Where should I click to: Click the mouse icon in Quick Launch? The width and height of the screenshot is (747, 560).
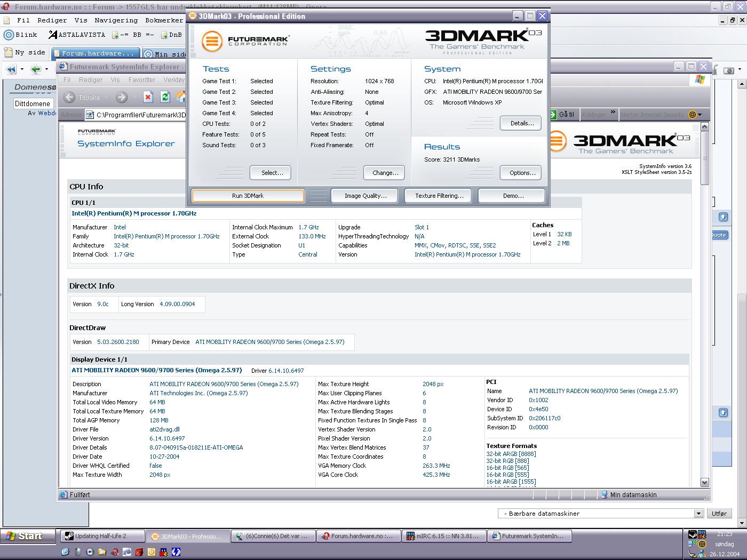pos(77,552)
